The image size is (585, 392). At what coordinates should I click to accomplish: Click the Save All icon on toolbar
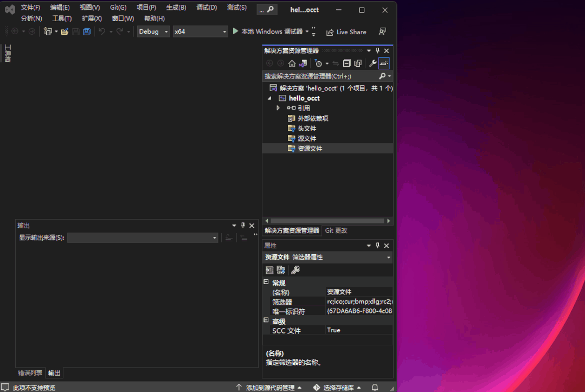coord(86,31)
